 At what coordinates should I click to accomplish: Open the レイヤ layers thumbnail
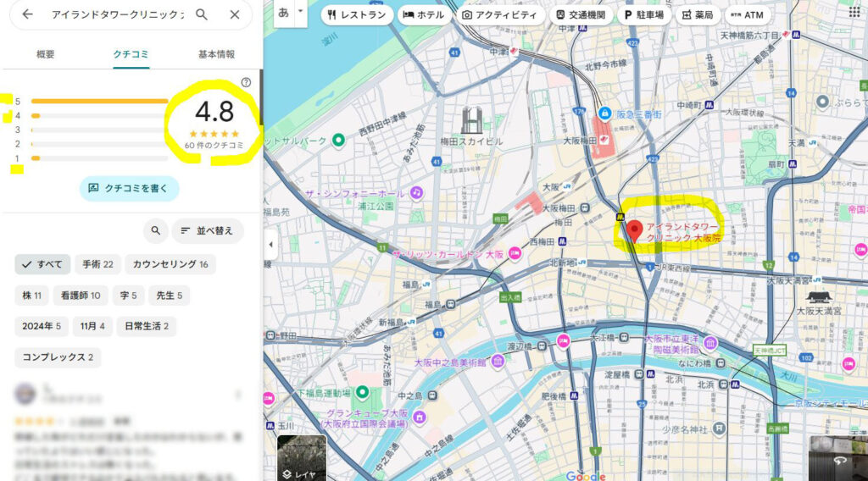(302, 458)
